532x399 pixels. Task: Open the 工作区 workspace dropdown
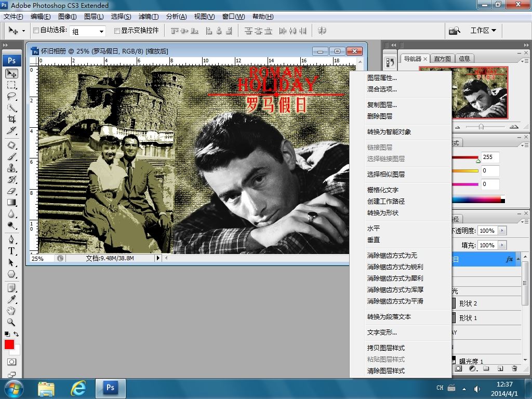pyautogui.click(x=483, y=31)
